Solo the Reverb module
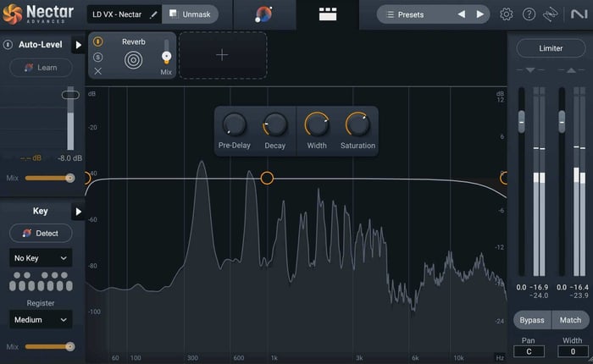The height and width of the screenshot is (364, 593). [x=97, y=57]
